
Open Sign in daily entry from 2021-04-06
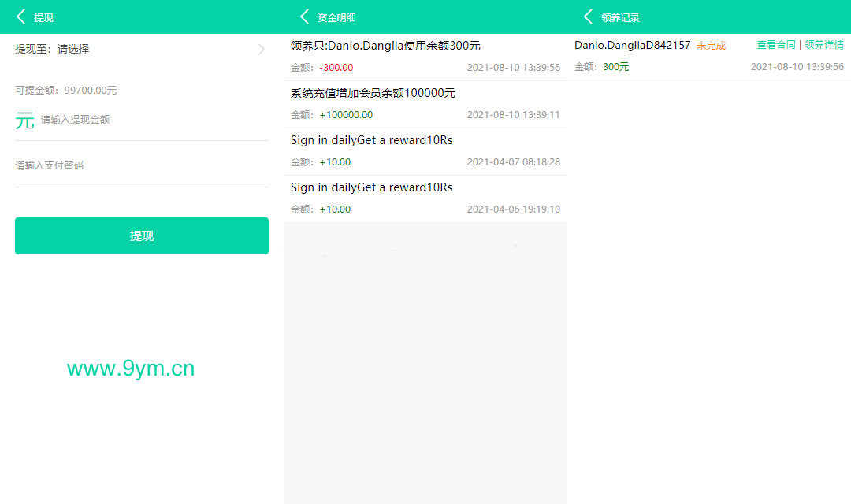pyautogui.click(x=425, y=198)
